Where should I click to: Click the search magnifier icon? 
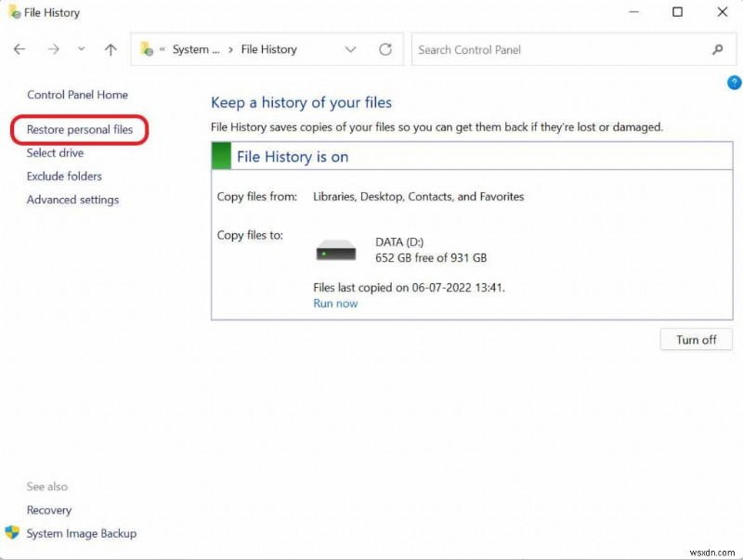[718, 50]
